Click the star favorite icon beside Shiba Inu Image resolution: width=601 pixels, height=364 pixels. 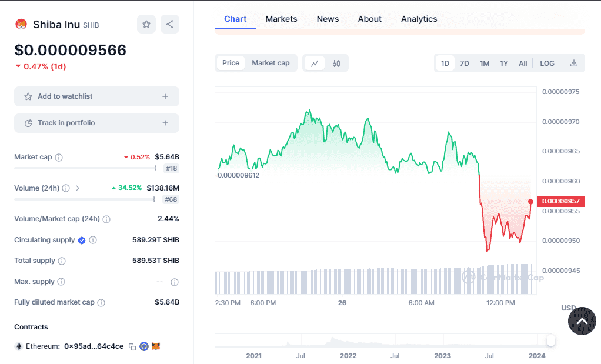point(146,24)
